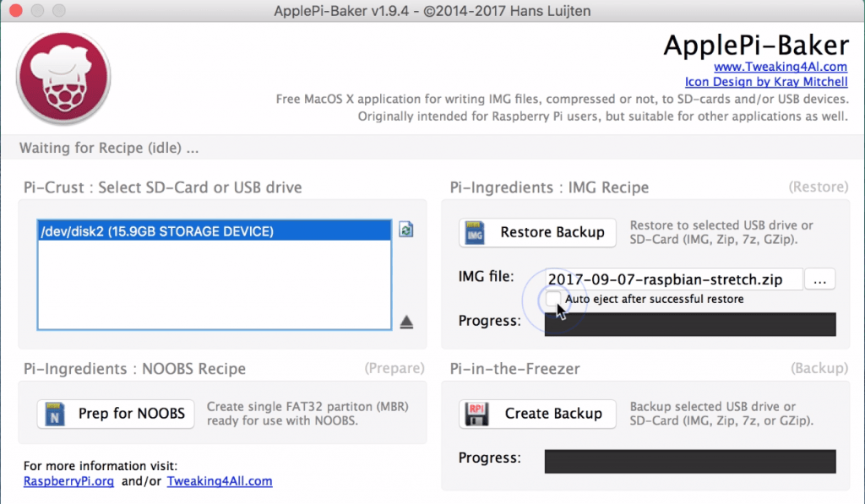Minimize the ApplePi-Baker window
Viewport: 865px width, 504px height.
[x=35, y=11]
